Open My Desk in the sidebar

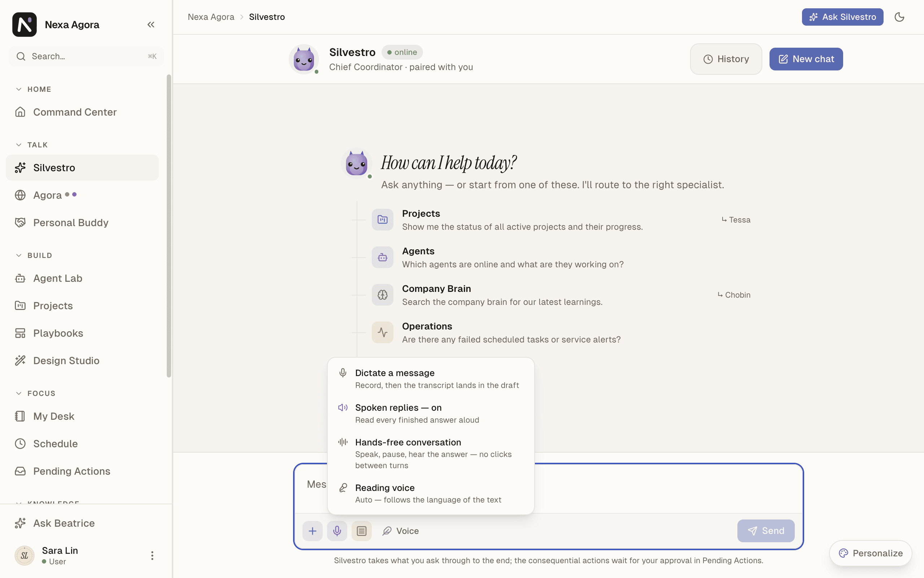82,416
